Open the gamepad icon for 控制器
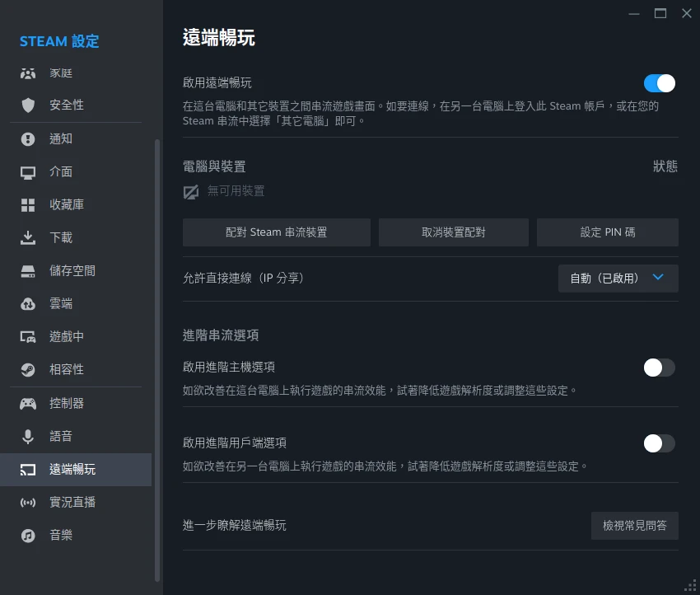Screen dimensions: 700x595 tap(28, 403)
